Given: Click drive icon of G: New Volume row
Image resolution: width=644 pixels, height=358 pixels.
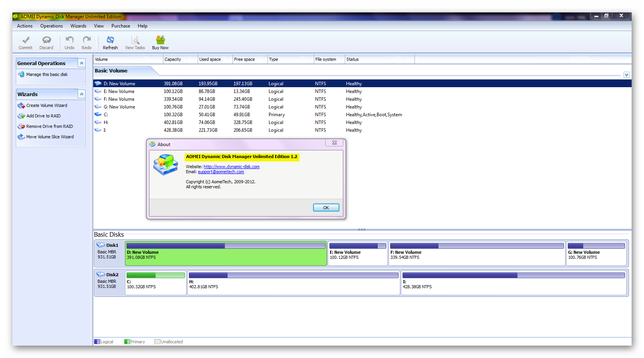Looking at the screenshot, I should click(x=98, y=107).
